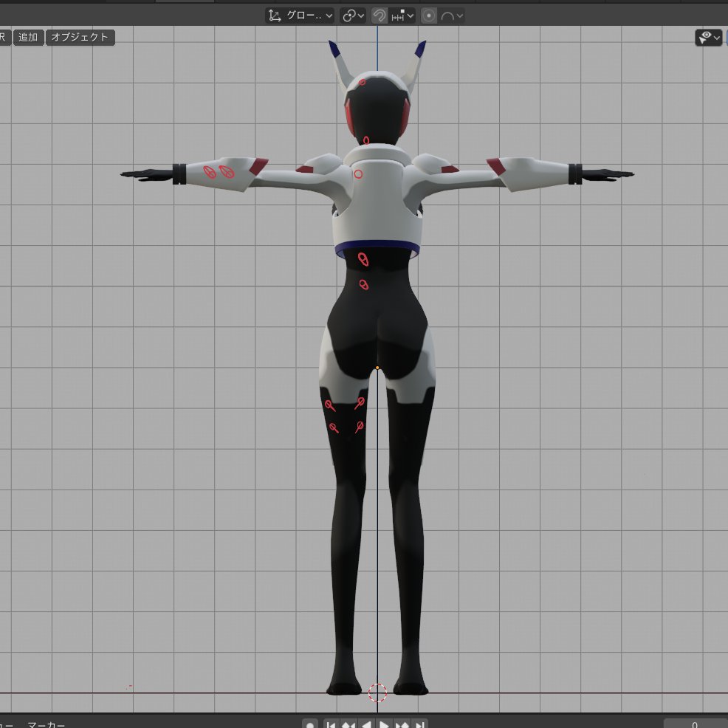Image resolution: width=728 pixels, height=728 pixels.
Task: Open the snapping options dropdown
Action: pyautogui.click(x=402, y=16)
